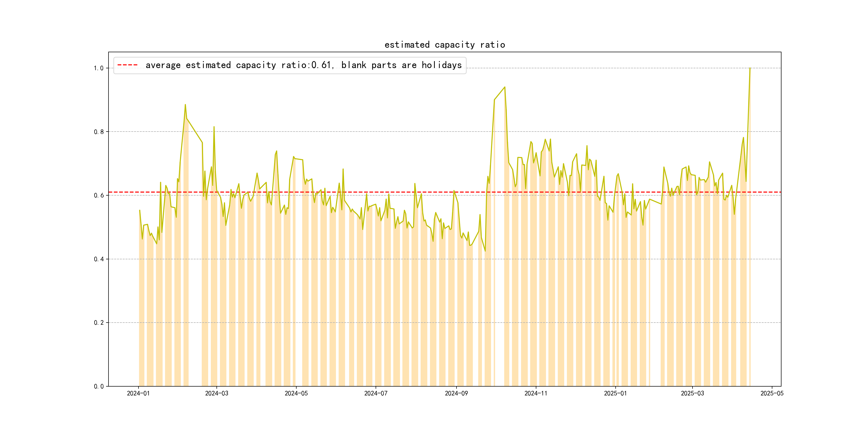Screen dimensions: 868x434
Task: Click the 2024-09 x-axis label
Action: [x=456, y=393]
